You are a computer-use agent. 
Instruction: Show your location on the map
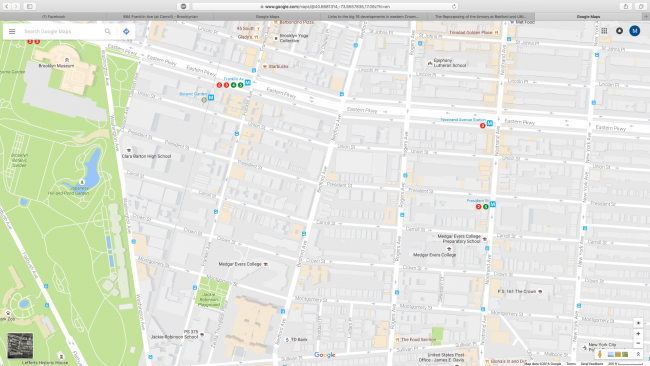[x=638, y=323]
